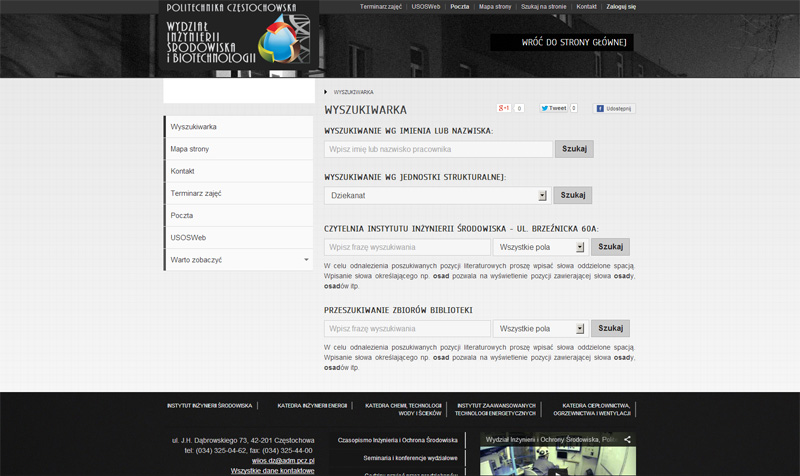Click the Twitter Tweet button

click(554, 108)
